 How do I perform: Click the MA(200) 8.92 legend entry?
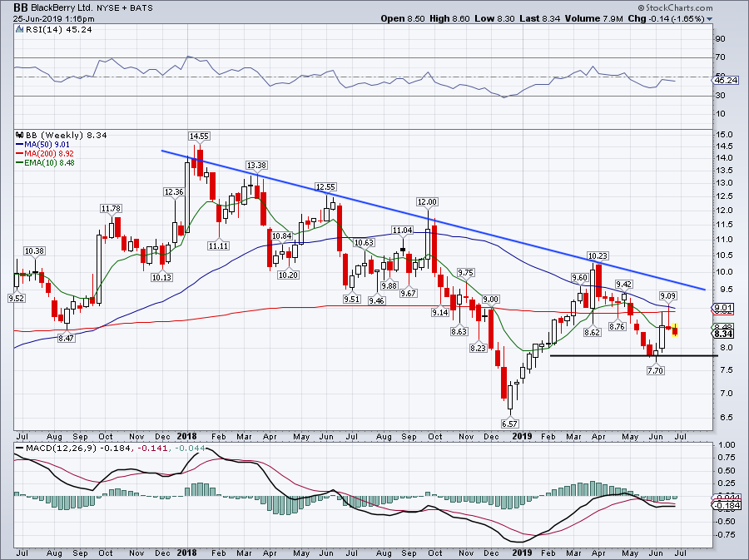[45, 153]
